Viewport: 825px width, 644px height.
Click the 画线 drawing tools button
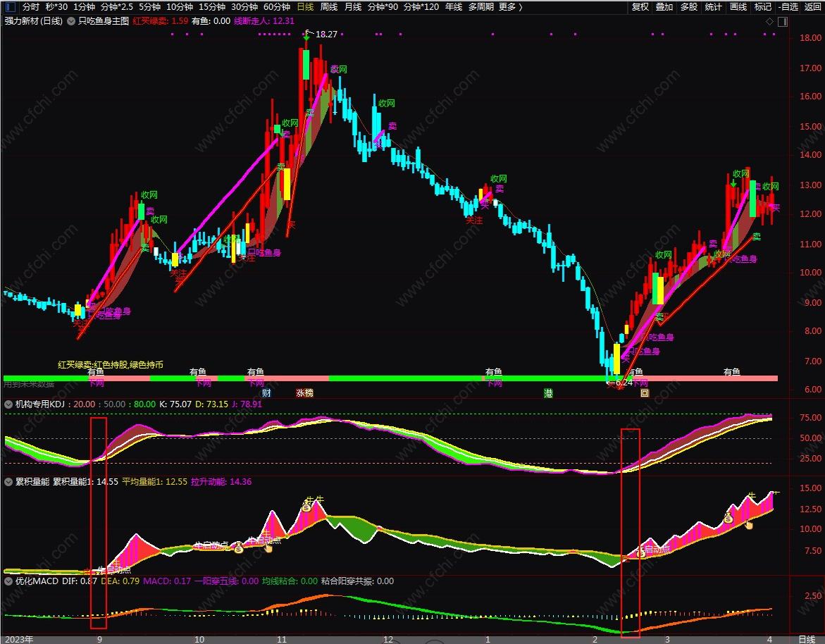[738, 7]
